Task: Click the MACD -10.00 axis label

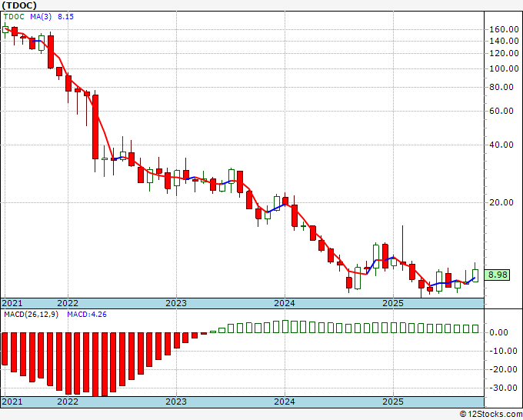Action: (503, 351)
